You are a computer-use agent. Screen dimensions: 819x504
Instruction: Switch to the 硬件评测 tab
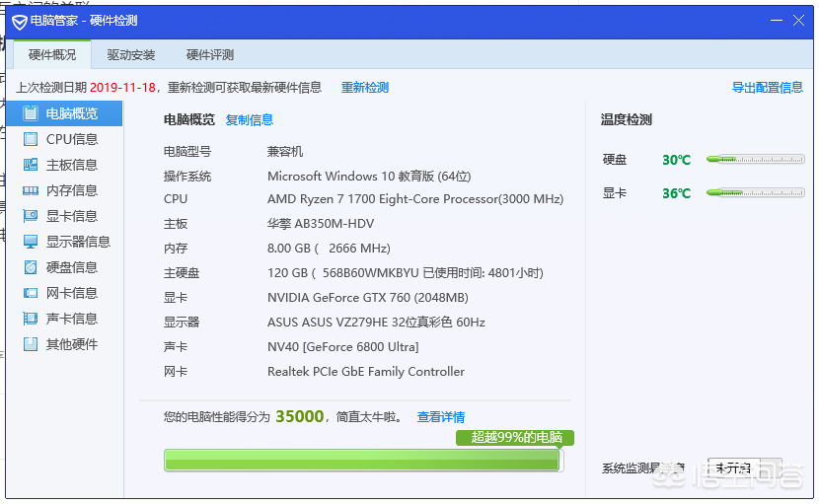[210, 54]
